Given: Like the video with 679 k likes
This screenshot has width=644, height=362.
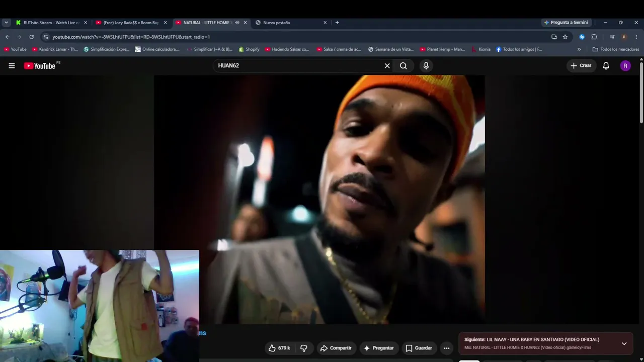Looking at the screenshot, I should tap(279, 348).
